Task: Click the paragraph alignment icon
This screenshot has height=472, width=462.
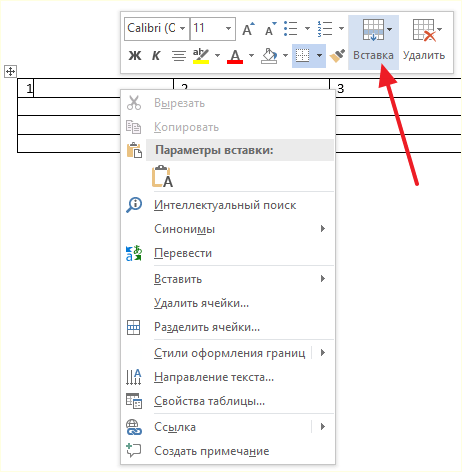Action: point(179,56)
